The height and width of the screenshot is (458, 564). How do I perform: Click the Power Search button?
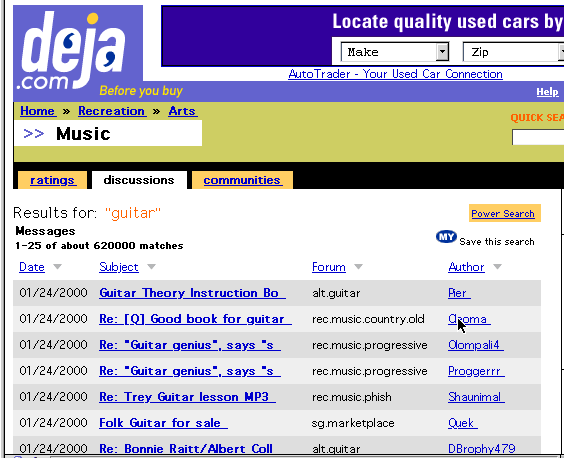pos(503,214)
